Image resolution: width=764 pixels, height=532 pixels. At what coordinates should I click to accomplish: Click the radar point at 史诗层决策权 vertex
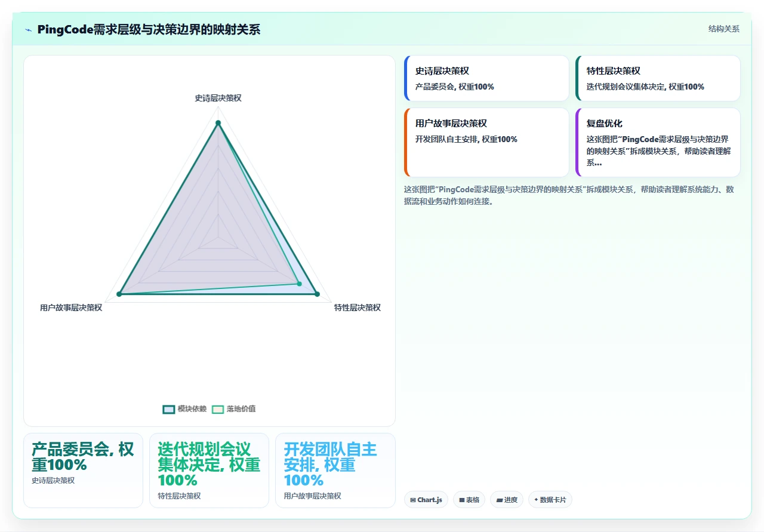[x=218, y=123]
